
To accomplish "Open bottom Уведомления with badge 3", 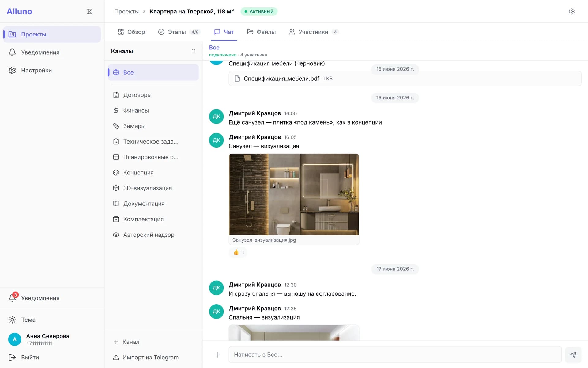I will pos(52,298).
